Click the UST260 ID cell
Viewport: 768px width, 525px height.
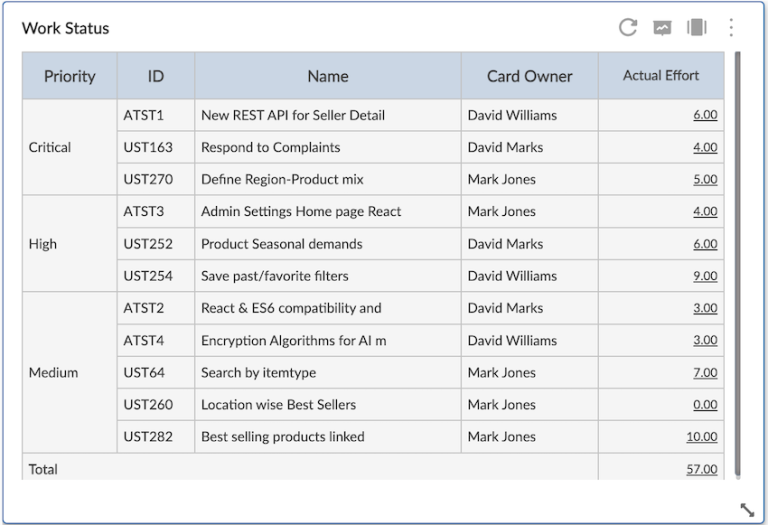tap(156, 405)
